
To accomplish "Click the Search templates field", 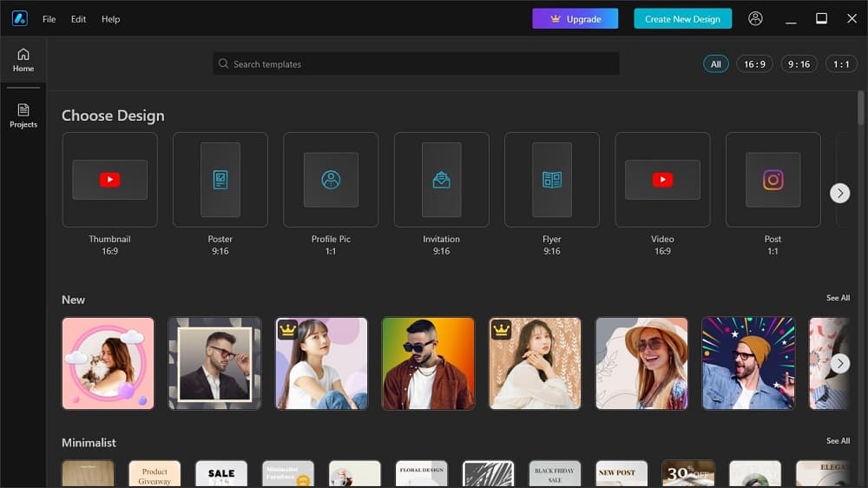I will click(x=417, y=64).
